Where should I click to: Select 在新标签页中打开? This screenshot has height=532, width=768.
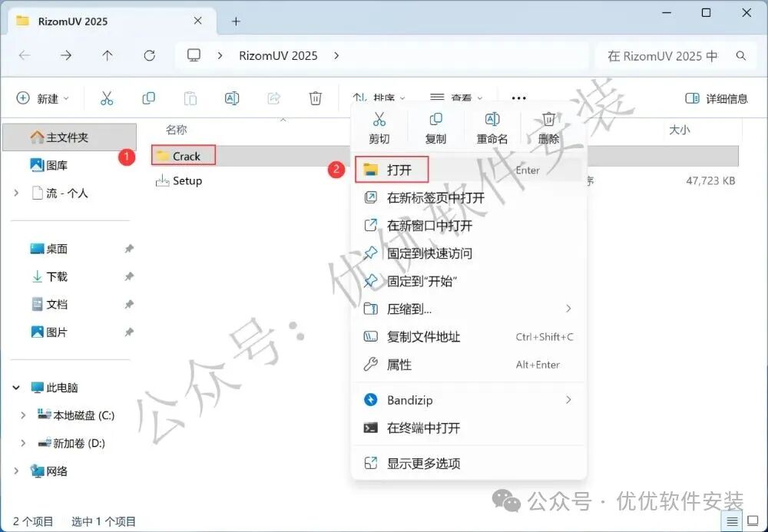(x=468, y=198)
